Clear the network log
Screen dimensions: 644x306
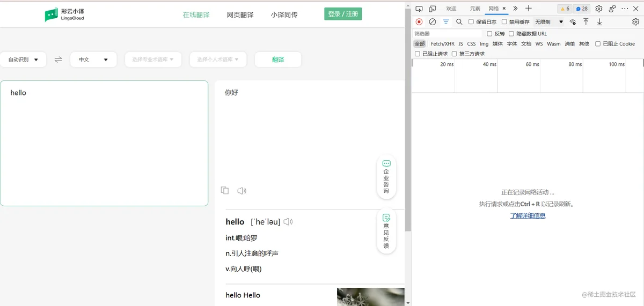click(x=433, y=22)
